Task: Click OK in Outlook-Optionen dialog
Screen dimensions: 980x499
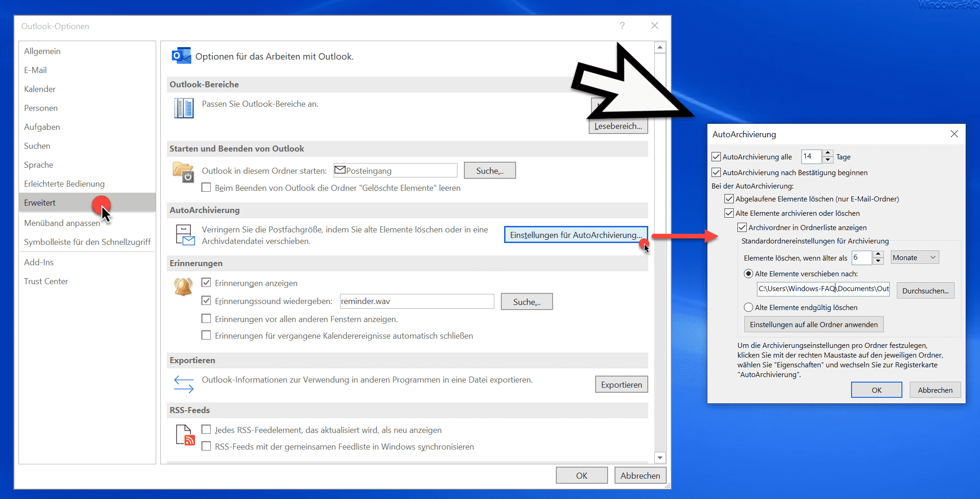Action: click(582, 475)
